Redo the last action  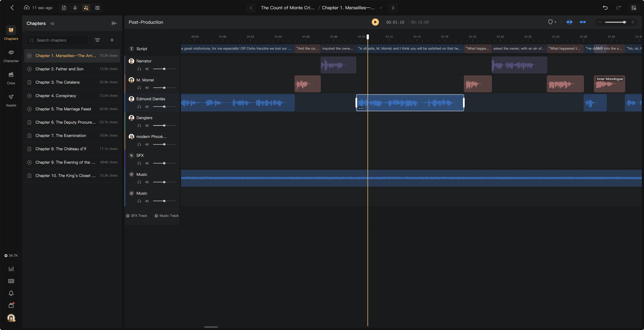pyautogui.click(x=618, y=8)
